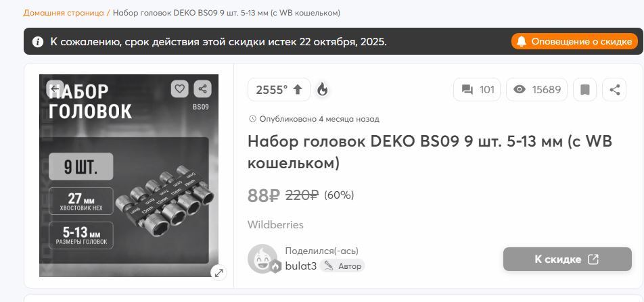
Task: Click the info icon in expired banner
Action: point(38,41)
